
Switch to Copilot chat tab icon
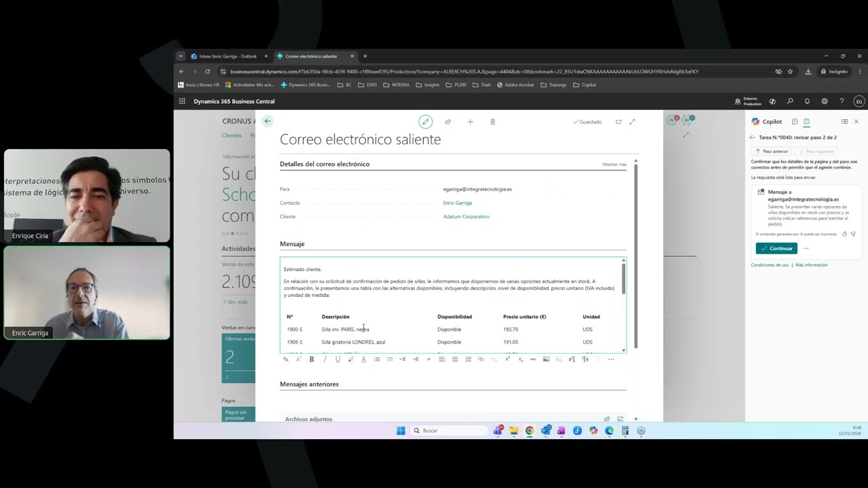(795, 122)
